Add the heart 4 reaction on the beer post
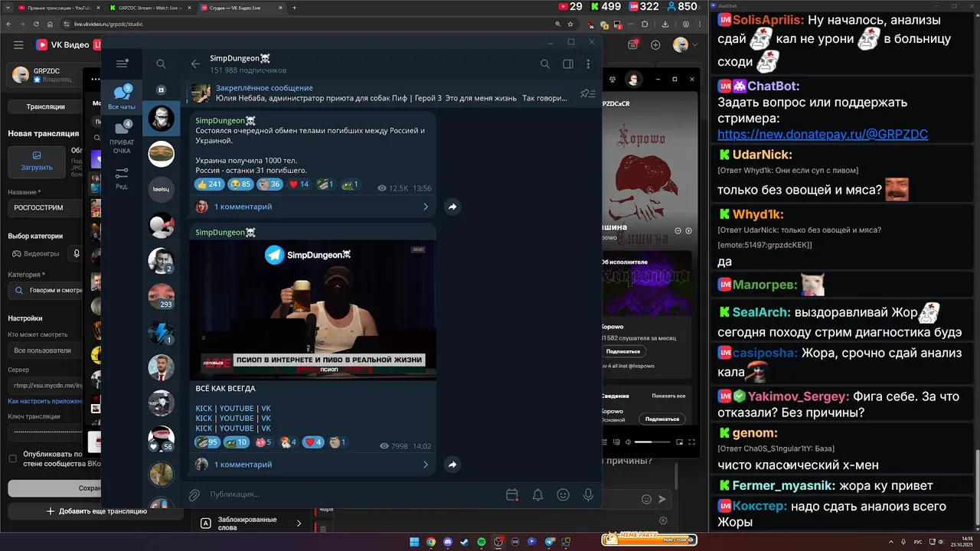The width and height of the screenshot is (980, 551). tap(313, 442)
